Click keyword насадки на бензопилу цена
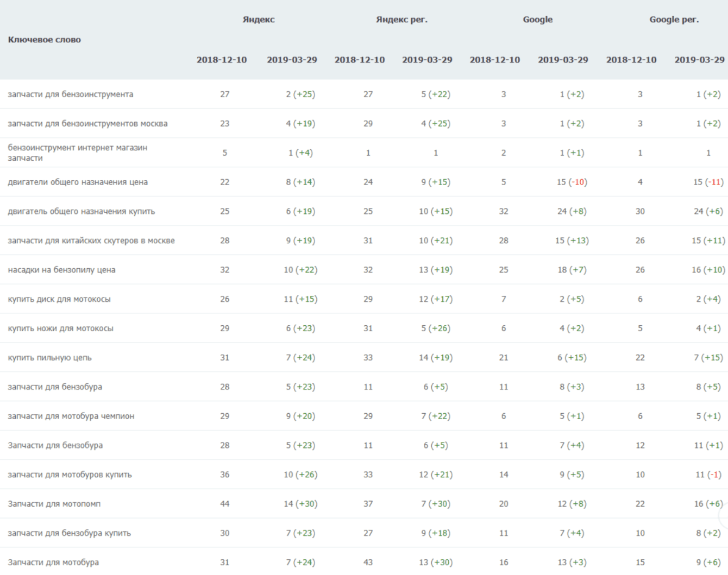 click(x=61, y=270)
